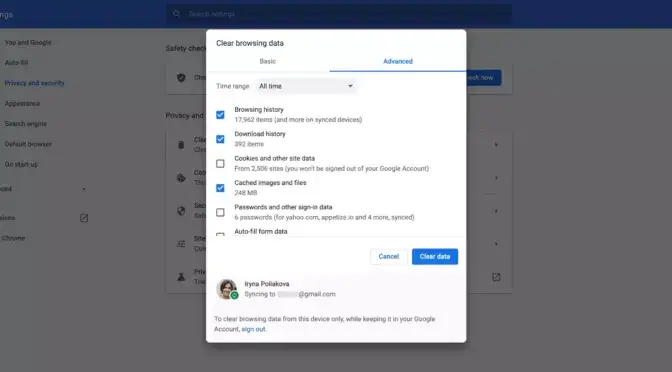
Task: Click the search magnifier icon
Action: tap(177, 14)
